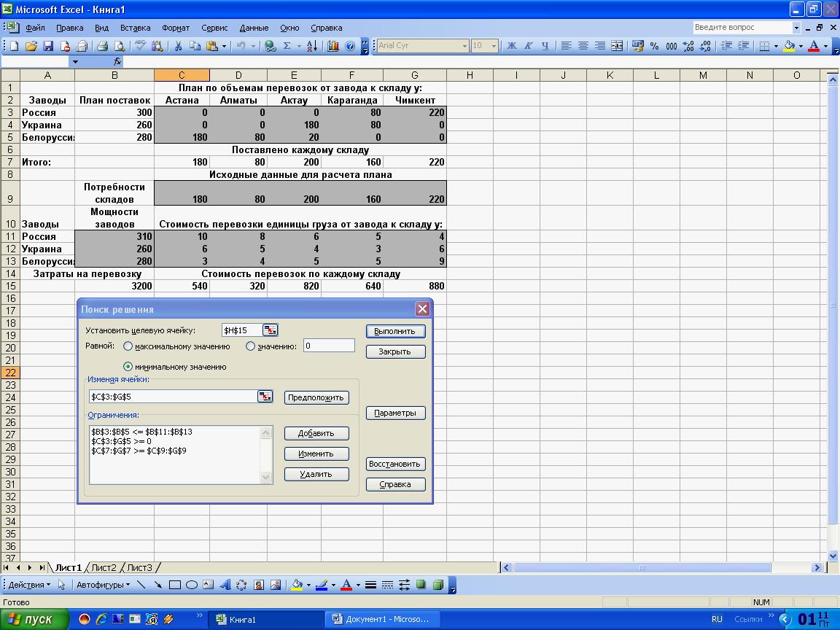Click the 'Изменяя ячейки' input field
Image resolution: width=840 pixels, height=630 pixels.
pos(173,397)
